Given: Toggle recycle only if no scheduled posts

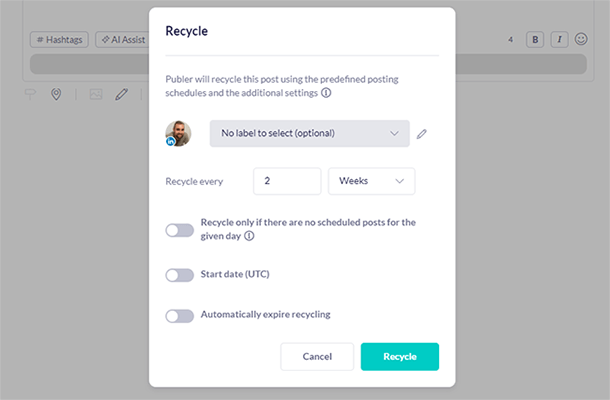Looking at the screenshot, I should 179,230.
